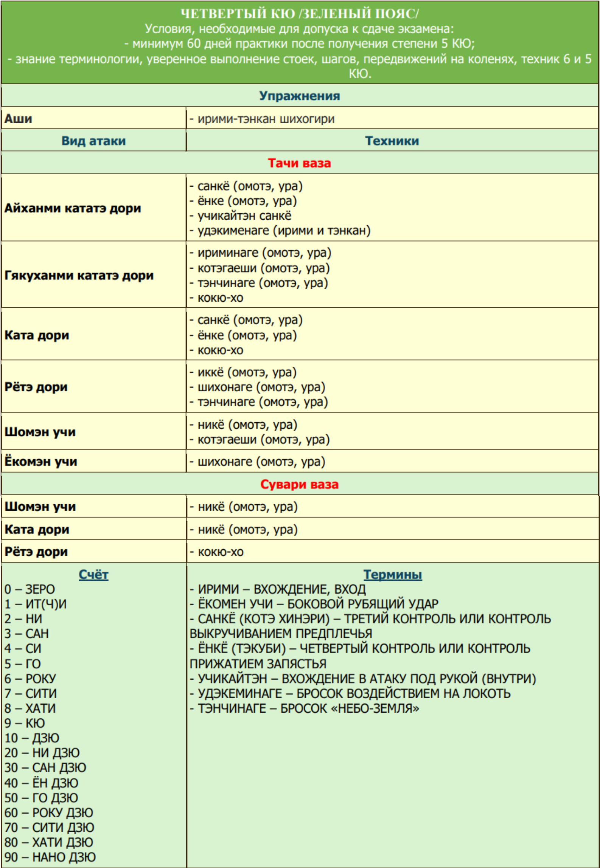Select the ирими-тэнкан шихогири cell text
Viewport: 600px width, 868px height.
click(x=266, y=119)
